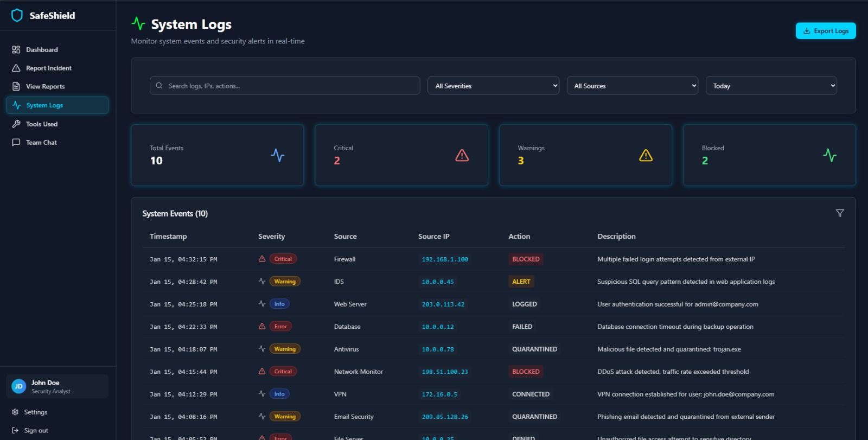Click Sign out
Screen dimensions: 868x440
click(x=57, y=430)
